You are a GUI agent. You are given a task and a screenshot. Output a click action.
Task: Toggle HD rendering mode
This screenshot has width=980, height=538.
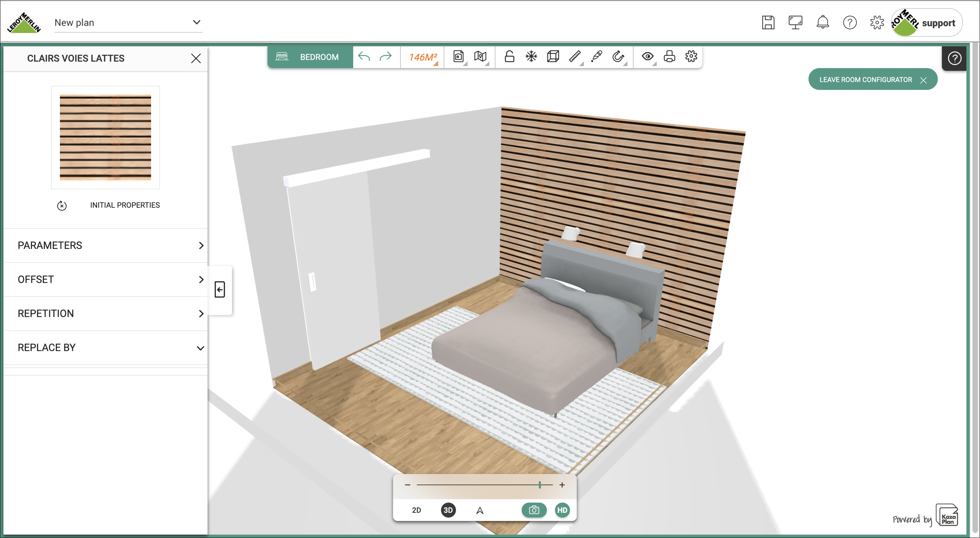tap(562, 510)
